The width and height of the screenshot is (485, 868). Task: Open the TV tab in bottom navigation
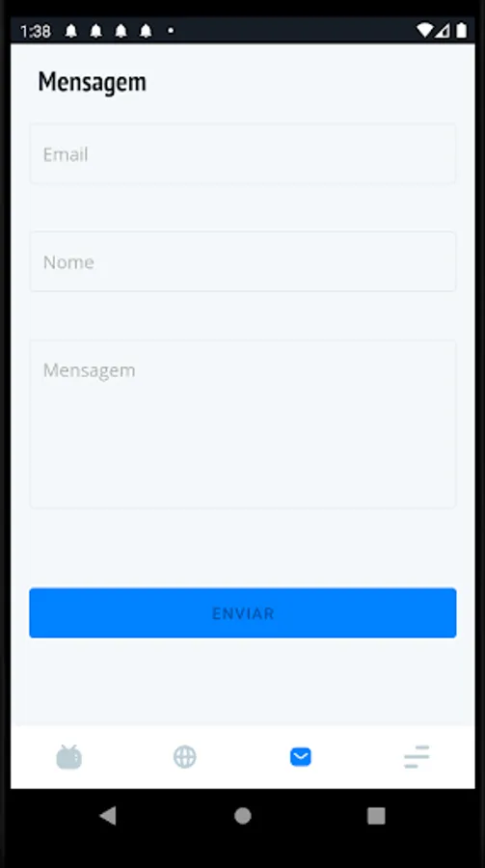click(x=69, y=757)
